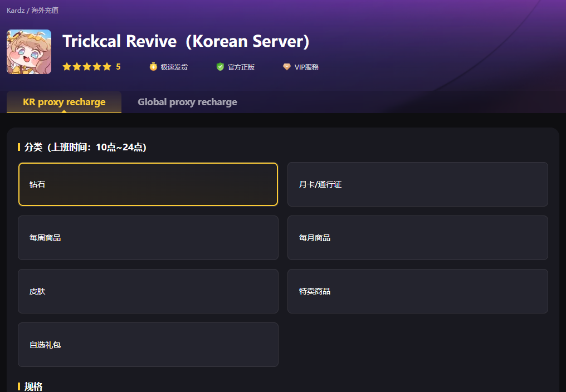Viewport: 566px width, 392px height.
Task: Select the 每周商品 category
Action: [148, 238]
